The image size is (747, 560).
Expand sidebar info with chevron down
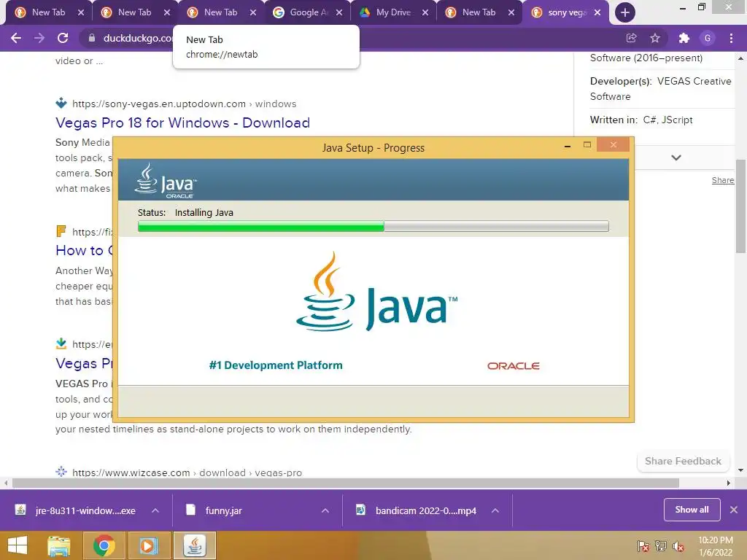tap(676, 157)
